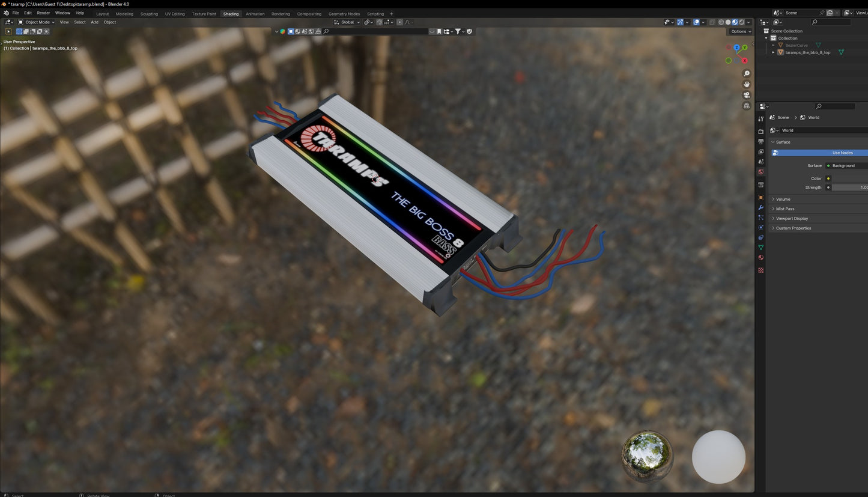This screenshot has height=497, width=868.
Task: Toggle the camera view icon
Action: pyautogui.click(x=747, y=95)
